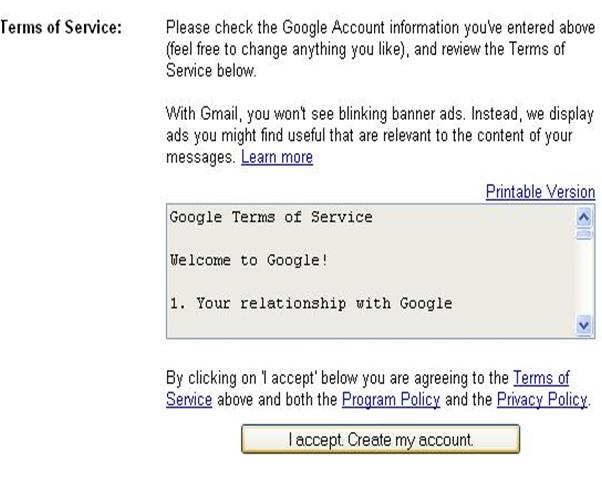
Task: Click the 'Google Terms of Service' heading line
Action: (271, 217)
